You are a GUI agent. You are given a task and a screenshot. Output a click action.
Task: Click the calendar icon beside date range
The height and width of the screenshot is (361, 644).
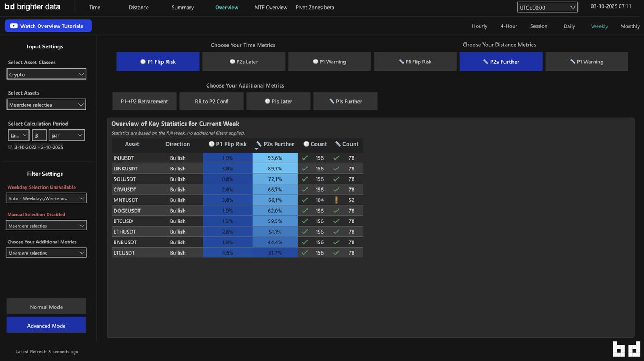click(x=10, y=147)
